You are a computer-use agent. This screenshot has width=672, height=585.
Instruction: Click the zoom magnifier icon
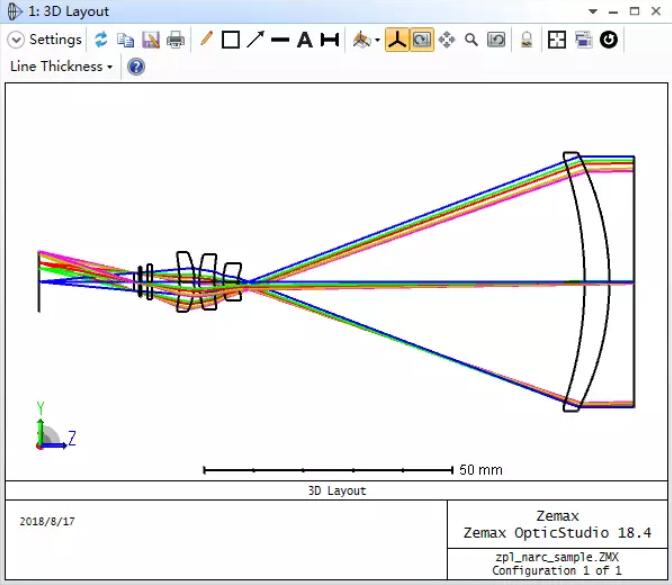click(471, 40)
